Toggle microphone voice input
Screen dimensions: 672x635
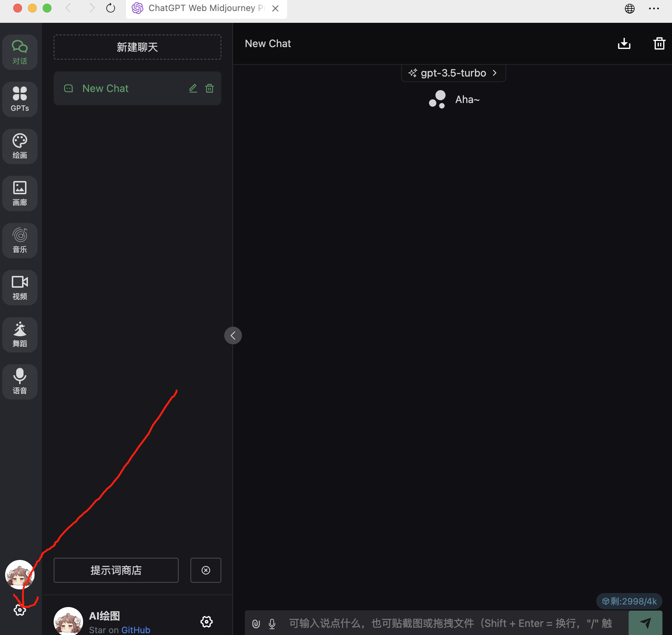click(x=272, y=624)
